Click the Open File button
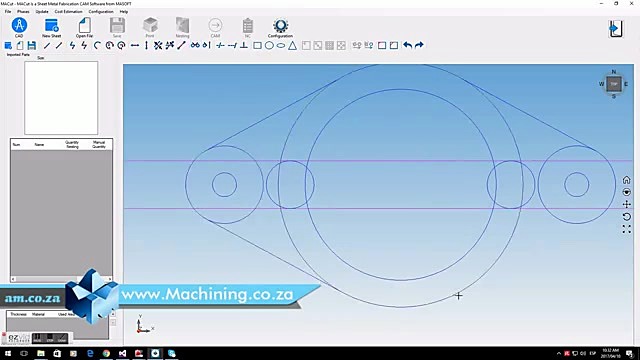Image resolution: width=640 pixels, height=360 pixels. pos(84,27)
